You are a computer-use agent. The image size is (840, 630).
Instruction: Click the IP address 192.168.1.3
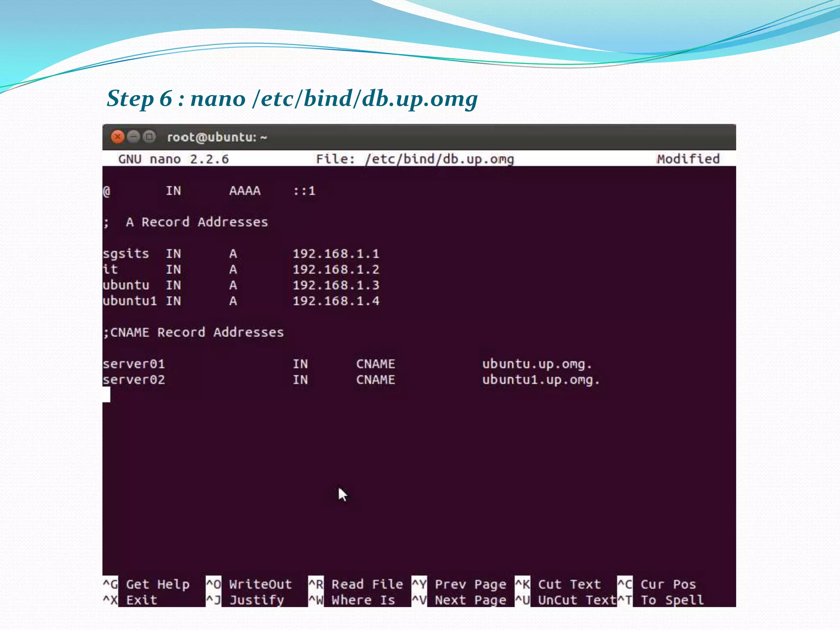336,285
